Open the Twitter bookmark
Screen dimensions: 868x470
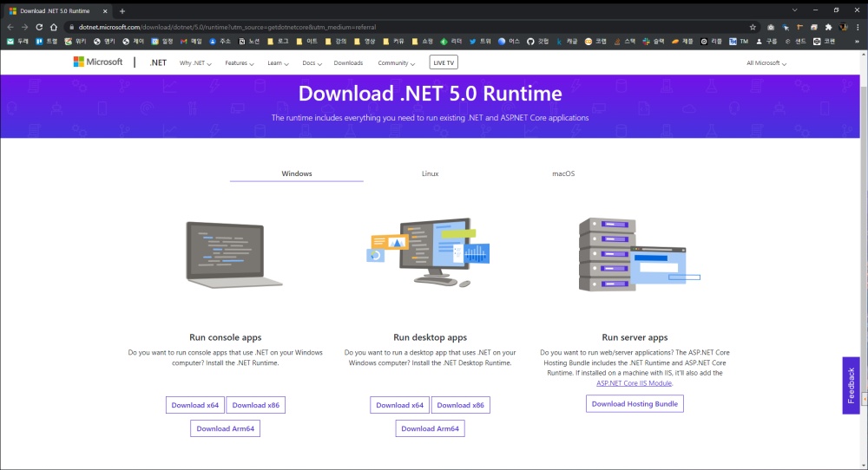click(480, 42)
